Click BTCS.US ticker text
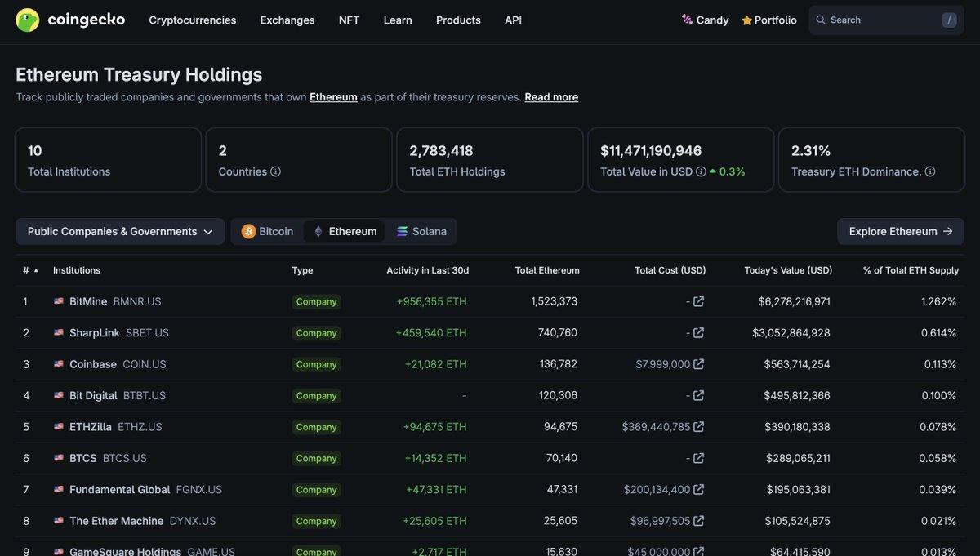Viewport: 980px width, 556px height. 125,458
